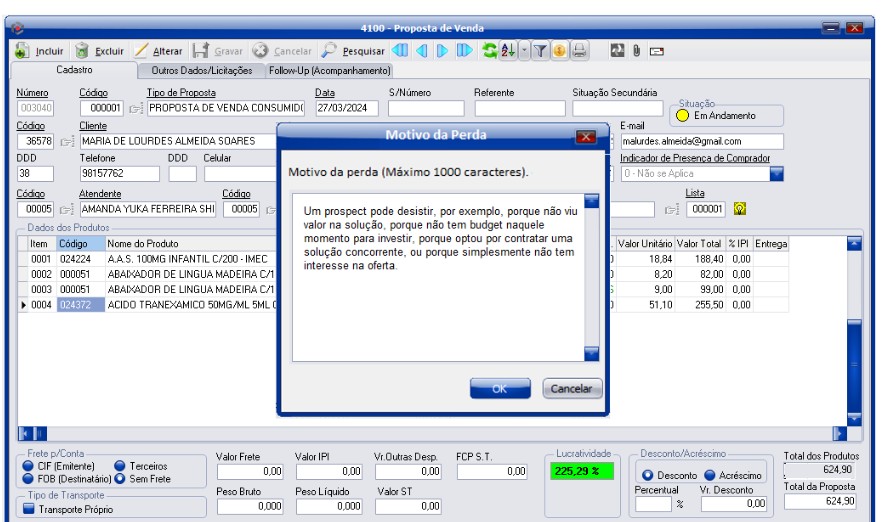Choose the Acréscimo radio button
The image size is (881, 522).
(712, 474)
